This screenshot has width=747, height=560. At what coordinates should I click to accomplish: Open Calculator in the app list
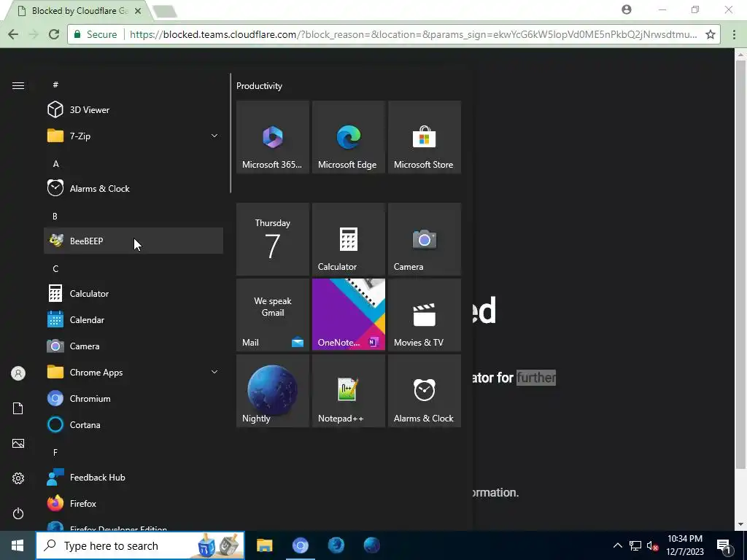[x=133, y=293]
